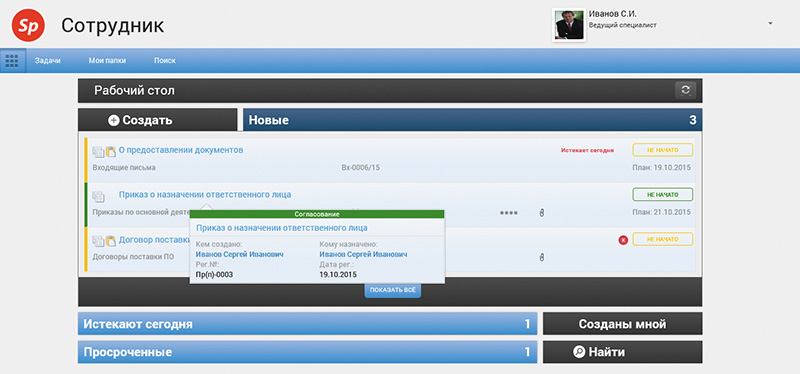Viewport: 800px width, 374px height.
Task: Click the red Sp logo
Action: coord(28,26)
